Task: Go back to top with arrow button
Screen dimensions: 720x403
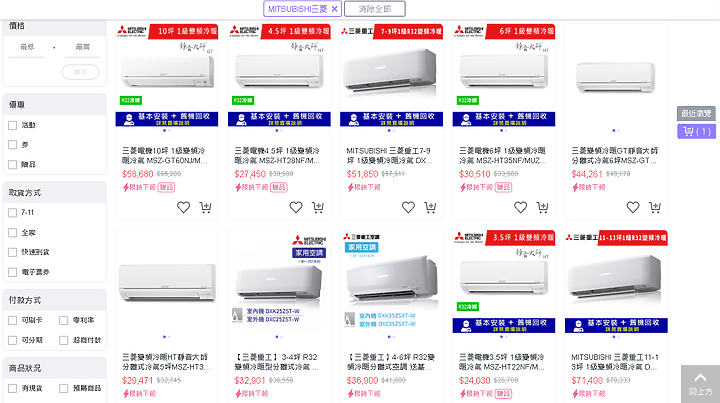Action: click(700, 384)
